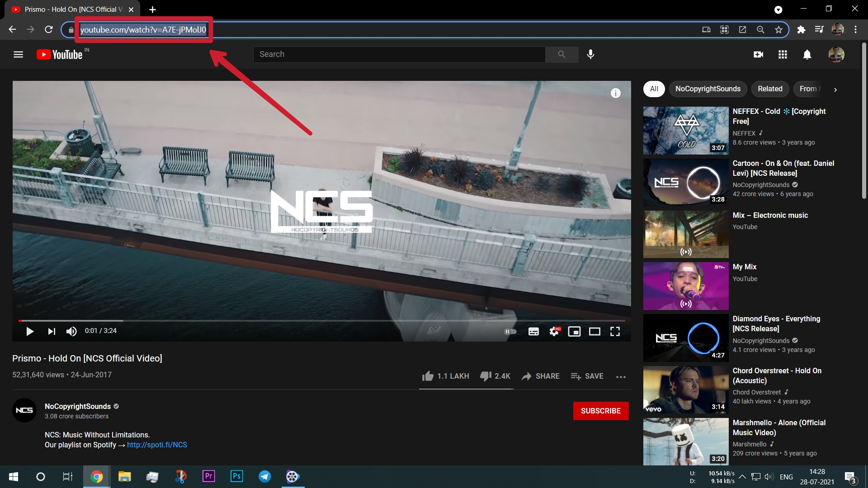
Task: Enter full screen mode
Action: coord(615,331)
